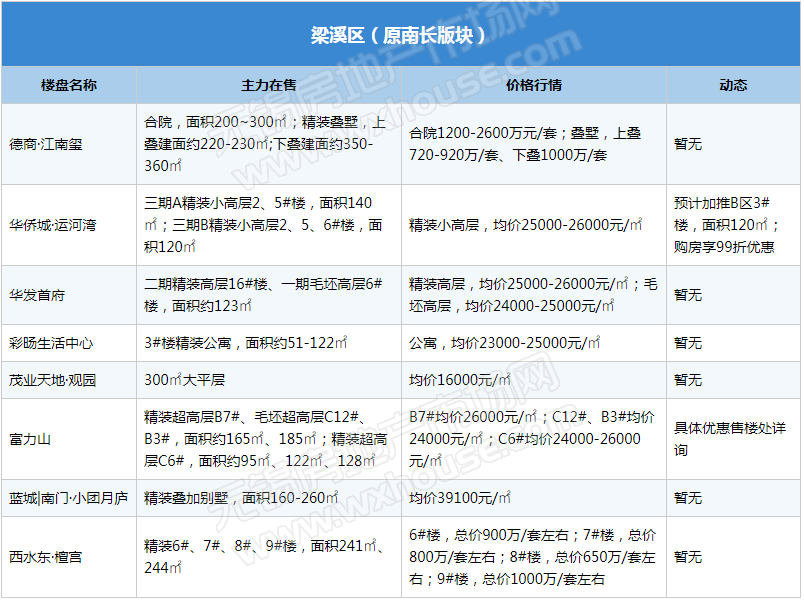Image resolution: width=804 pixels, height=601 pixels.
Task: Click the 价格行情 column header
Action: pos(534,86)
